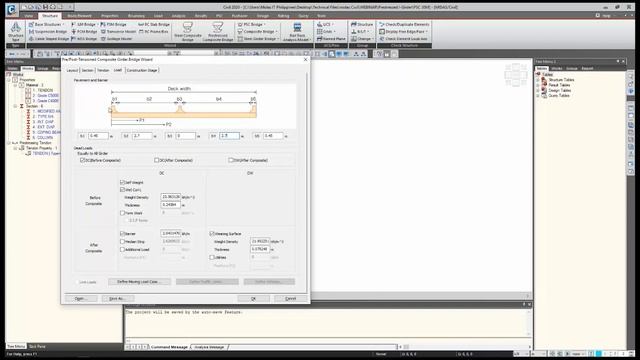The width and height of the screenshot is (640, 360).
Task: Toggle the Wet Conc checkbox
Action: 122,190
